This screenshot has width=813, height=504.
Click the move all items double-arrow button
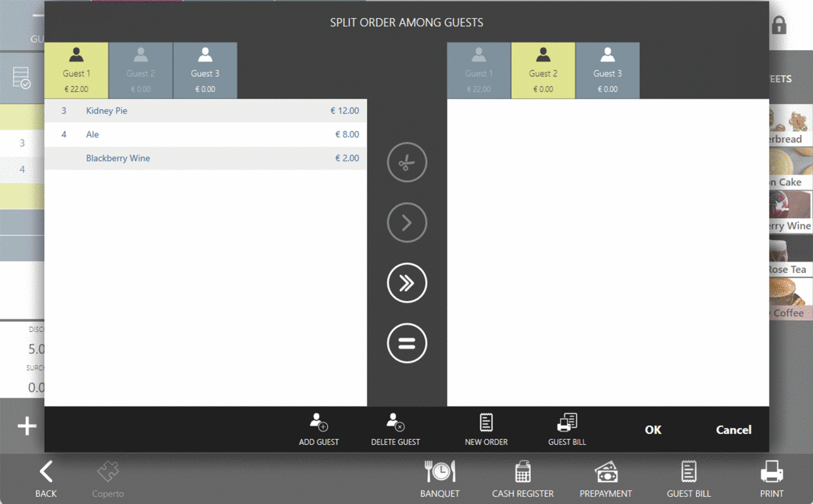406,283
